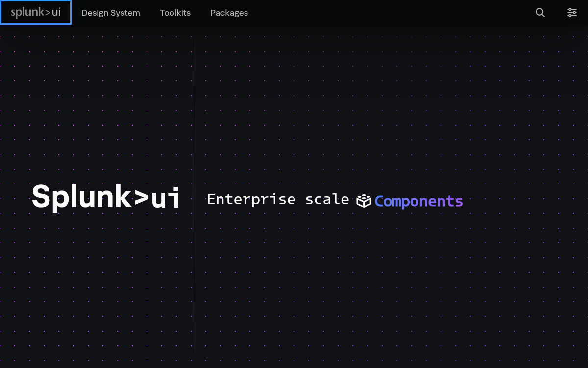The image size is (588, 368).
Task: Click the large Splunk>ui hero heading
Action: click(x=106, y=197)
